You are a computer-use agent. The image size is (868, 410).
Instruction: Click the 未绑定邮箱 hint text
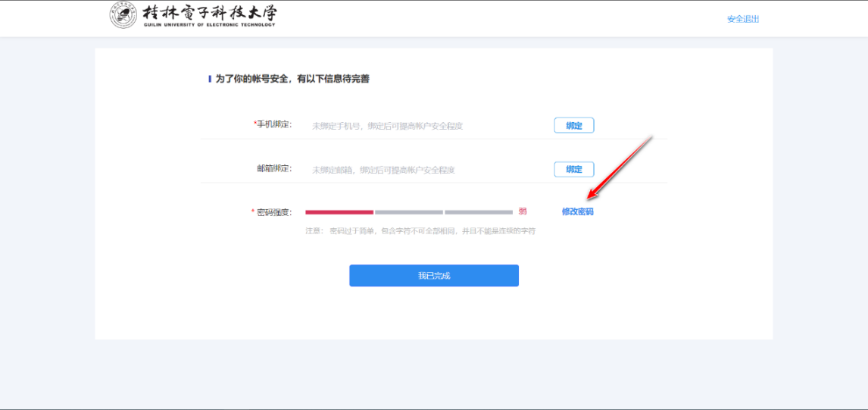383,170
